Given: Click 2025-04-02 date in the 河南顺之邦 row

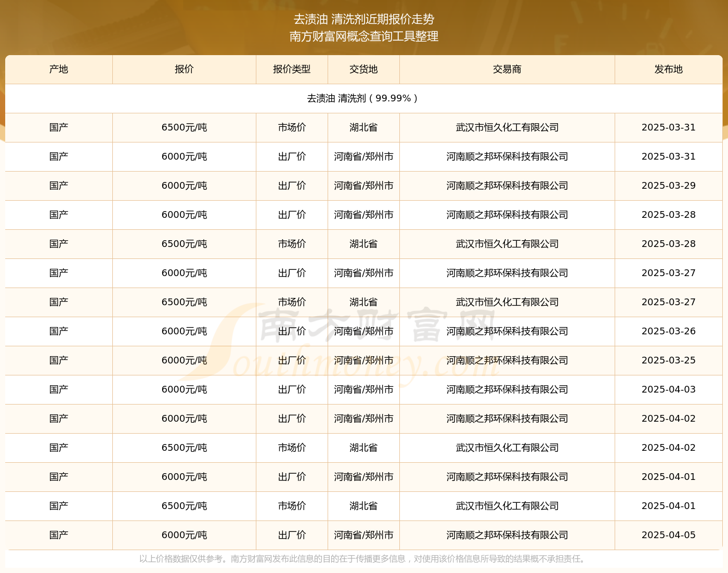Looking at the screenshot, I should pos(669,419).
